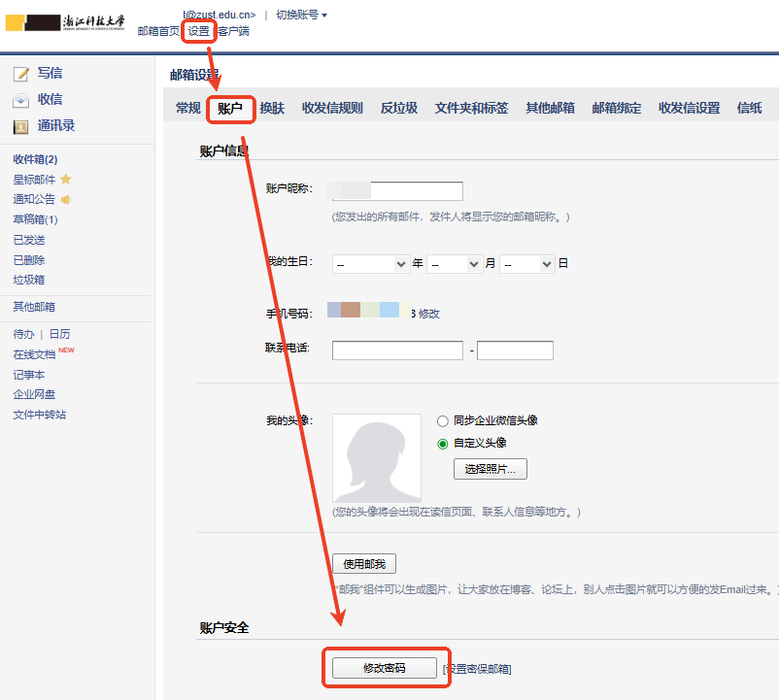Viewport: 779px width, 700px height.
Task: Open the address book (通讯录) icon
Action: click(20, 126)
